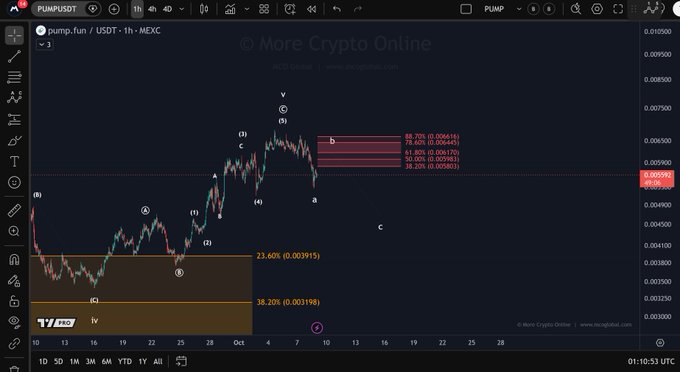This screenshot has width=680, height=372.
Task: Click the pump.fun / USDT chart title
Action: point(104,30)
